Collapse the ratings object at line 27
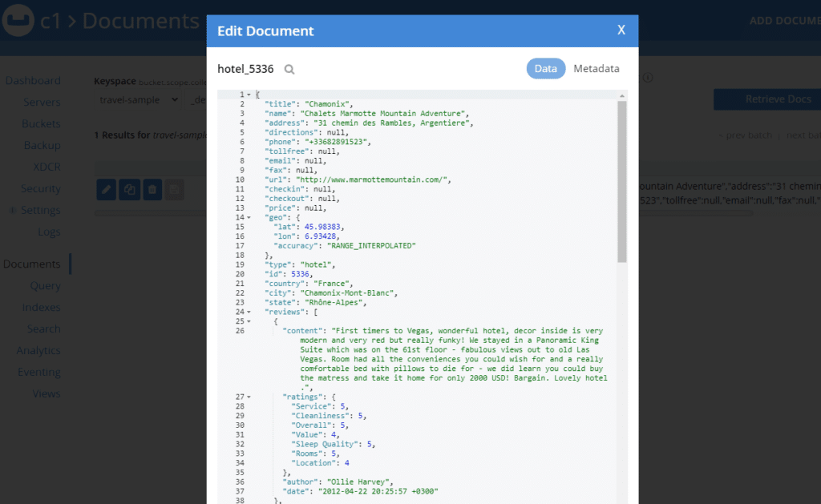 tap(249, 397)
